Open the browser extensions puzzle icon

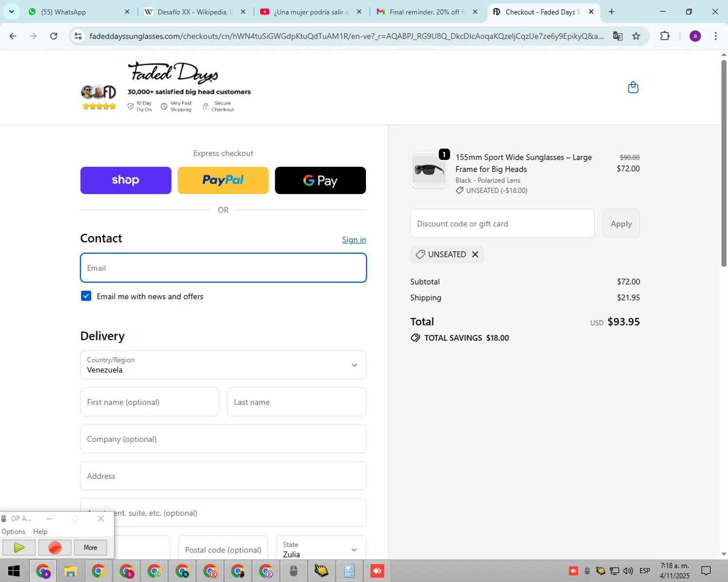tap(665, 36)
